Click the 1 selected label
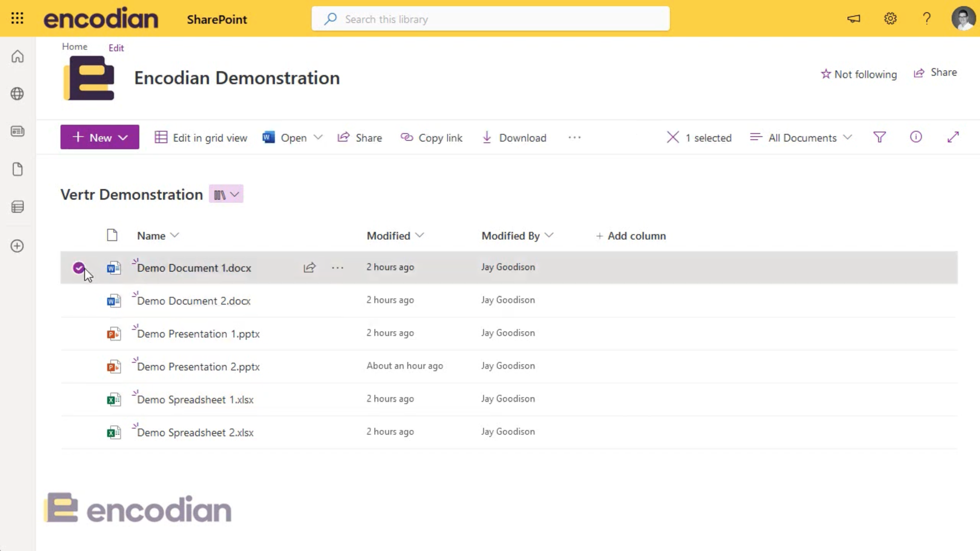The image size is (980, 551). pyautogui.click(x=708, y=138)
